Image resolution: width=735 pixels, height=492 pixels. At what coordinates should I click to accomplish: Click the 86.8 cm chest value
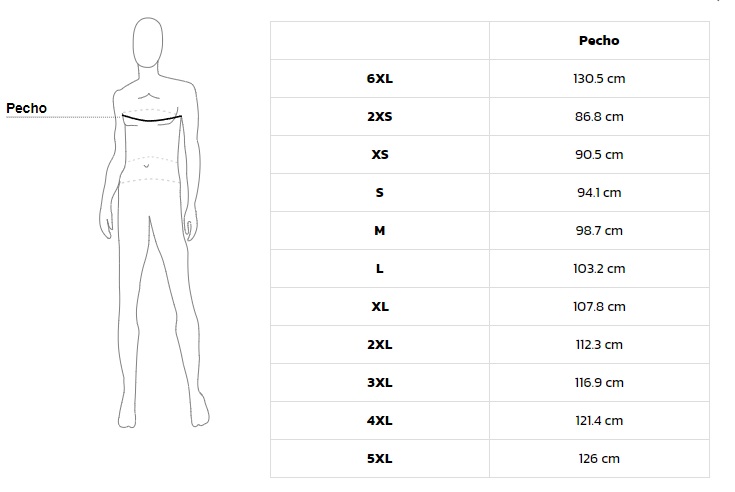coord(599,116)
